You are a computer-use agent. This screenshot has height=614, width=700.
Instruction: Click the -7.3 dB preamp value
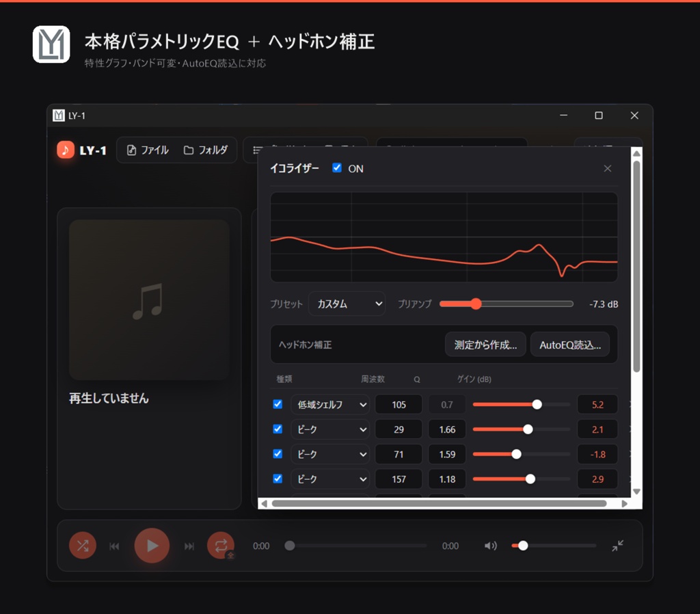(604, 304)
